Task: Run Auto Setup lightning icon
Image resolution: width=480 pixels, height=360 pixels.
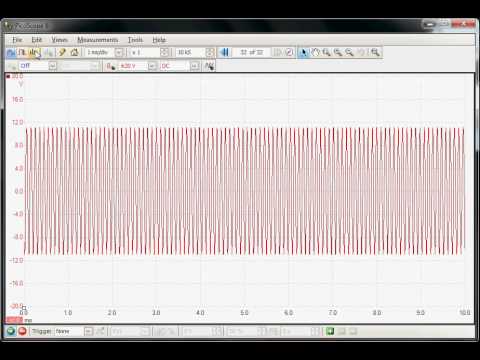Action: click(x=62, y=52)
